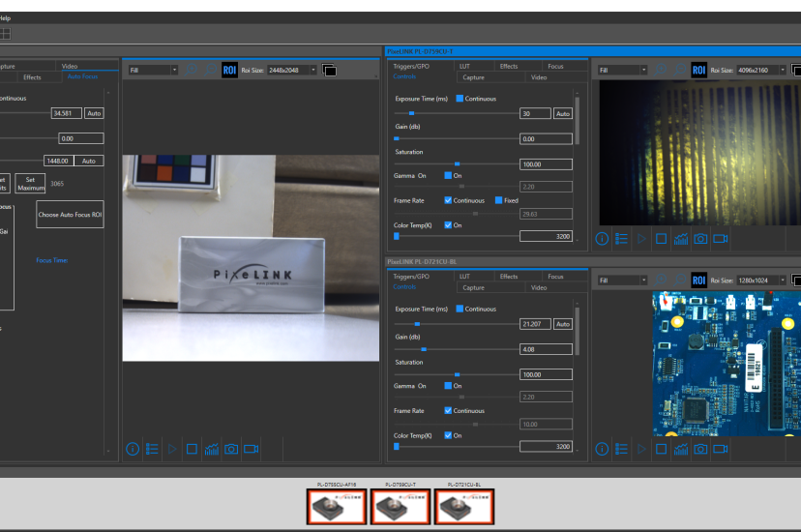The height and width of the screenshot is (532, 801).
Task: Open Fill dropdown above the PixeLINK box preview
Action: 153,70
